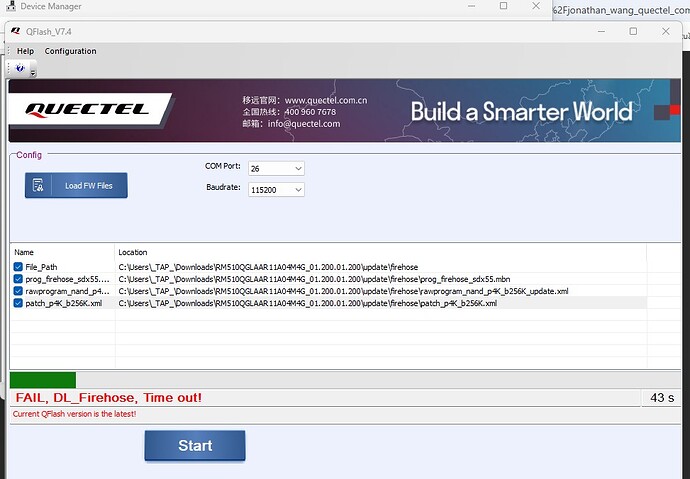Image resolution: width=690 pixels, height=479 pixels.
Task: Click the rawprogram_nand_p4K_b256K_update.xml location path
Action: point(343,291)
